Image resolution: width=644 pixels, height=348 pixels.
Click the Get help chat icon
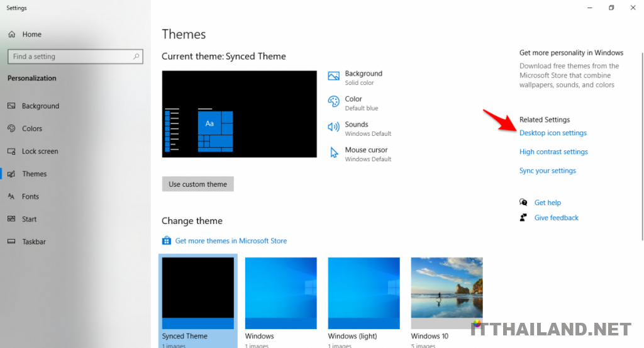523,203
